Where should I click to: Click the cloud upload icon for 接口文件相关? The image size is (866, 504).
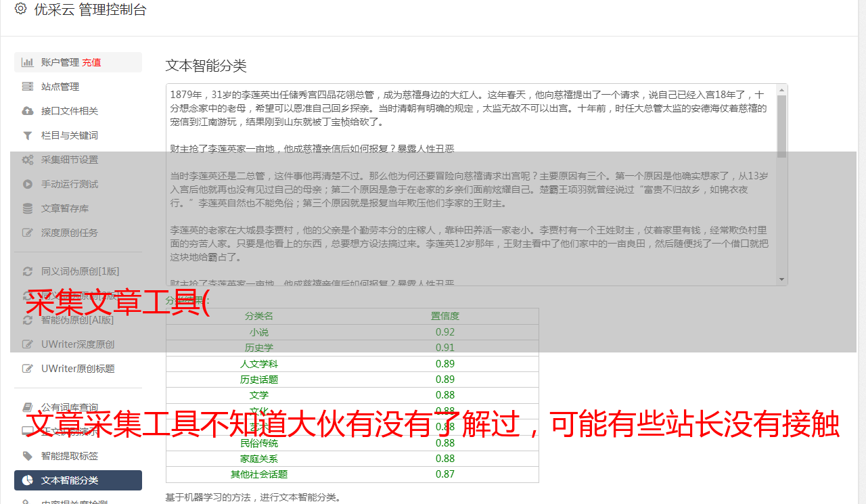coord(28,111)
